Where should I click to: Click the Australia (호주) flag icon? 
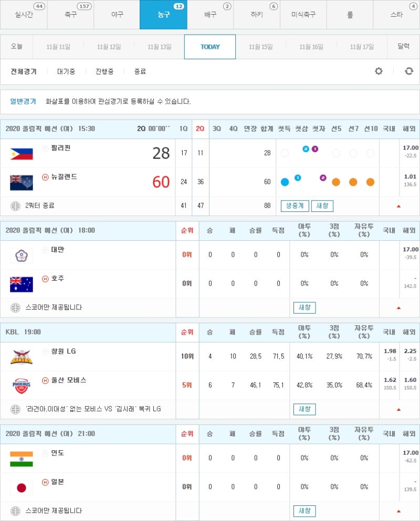point(22,284)
